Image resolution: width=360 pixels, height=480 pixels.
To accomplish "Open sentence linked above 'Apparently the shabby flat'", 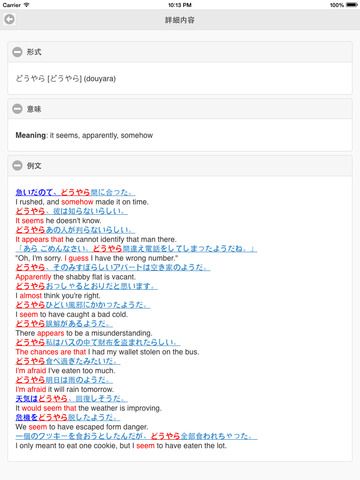I will (x=113, y=267).
